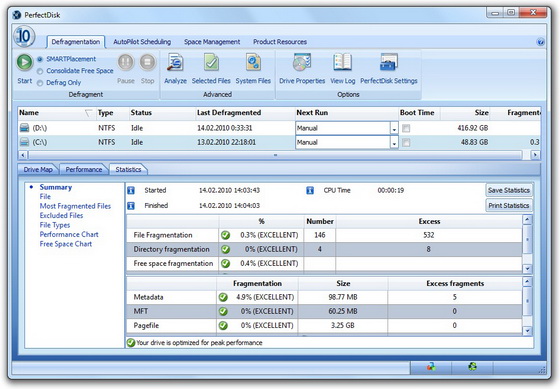Click the Last Defragmented column header
The image size is (560, 389).
[x=245, y=113]
